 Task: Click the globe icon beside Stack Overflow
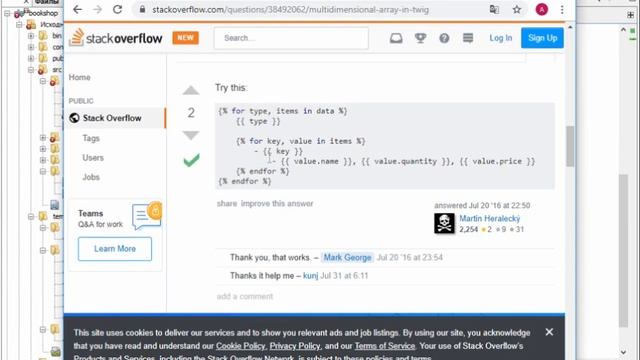pyautogui.click(x=74, y=118)
